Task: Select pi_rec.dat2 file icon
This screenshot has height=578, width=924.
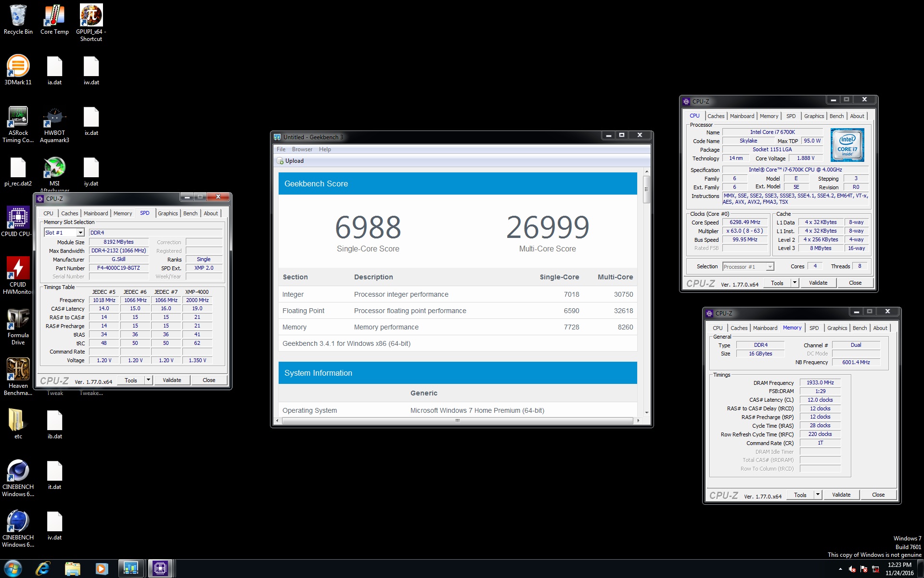Action: [x=18, y=171]
